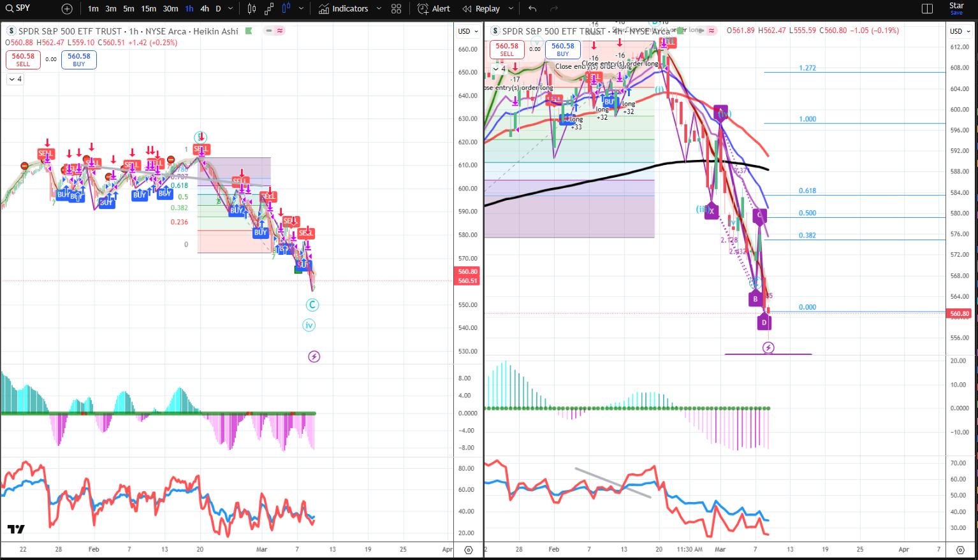Open right chart time axis settings gear

coord(961,550)
